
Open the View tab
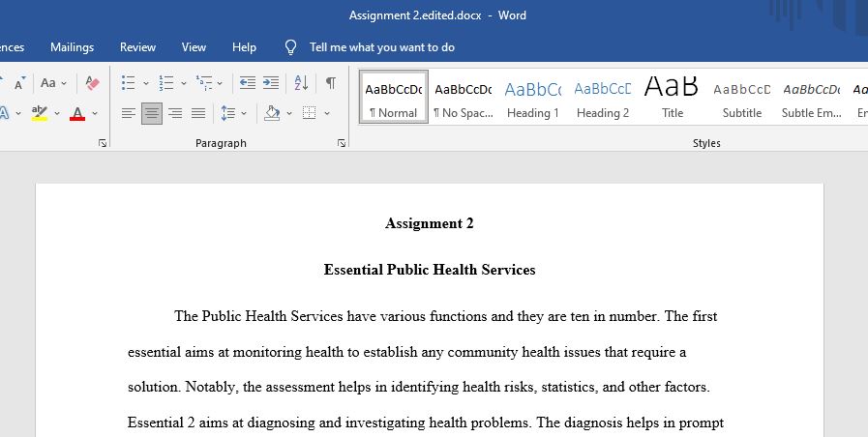coord(194,47)
